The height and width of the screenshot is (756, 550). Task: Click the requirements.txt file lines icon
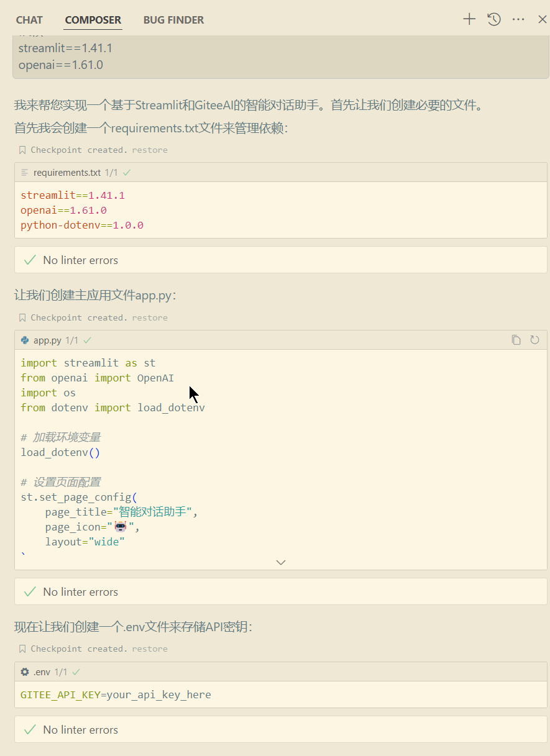(25, 173)
